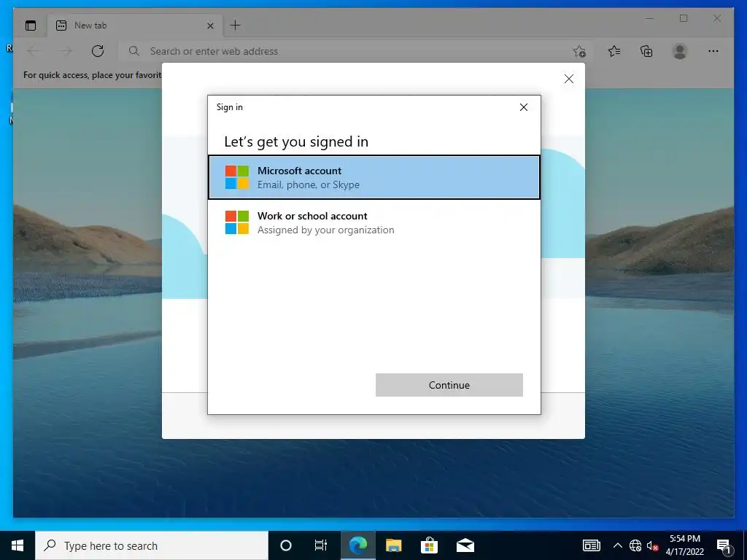Click the browser Back arrow

tap(34, 51)
